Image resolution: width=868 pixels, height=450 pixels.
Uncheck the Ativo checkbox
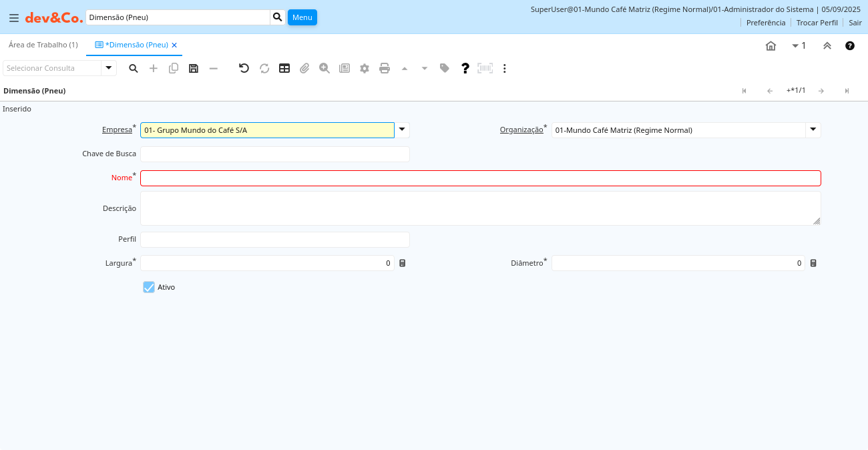[x=149, y=287]
